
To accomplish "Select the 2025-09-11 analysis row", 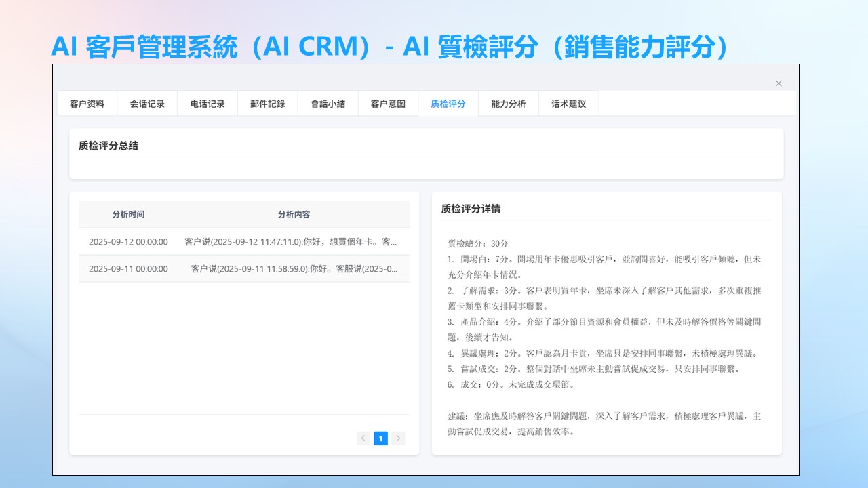I will [244, 268].
